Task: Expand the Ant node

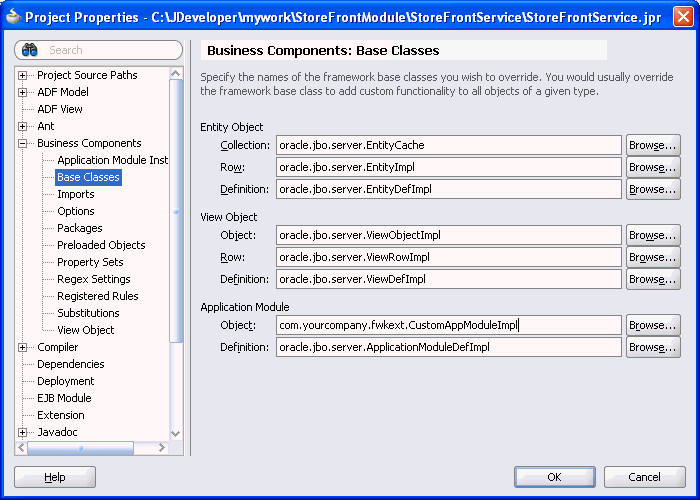Action: pyautogui.click(x=22, y=126)
